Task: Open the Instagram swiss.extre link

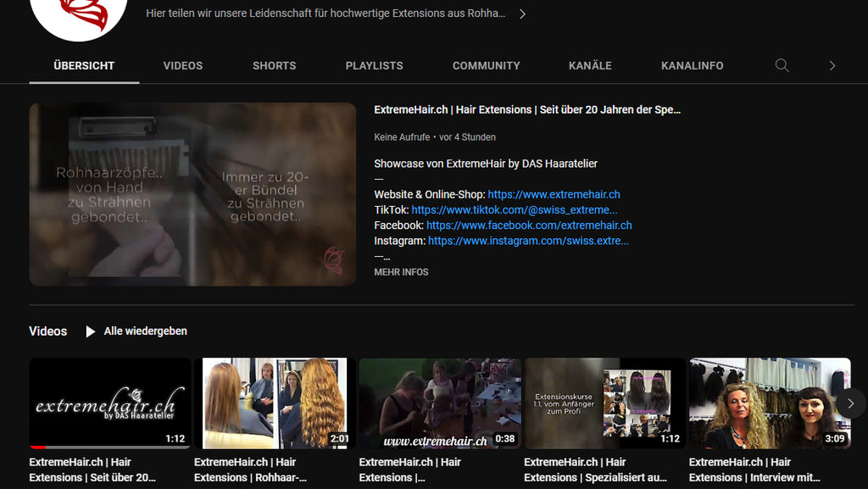Action: 528,241
